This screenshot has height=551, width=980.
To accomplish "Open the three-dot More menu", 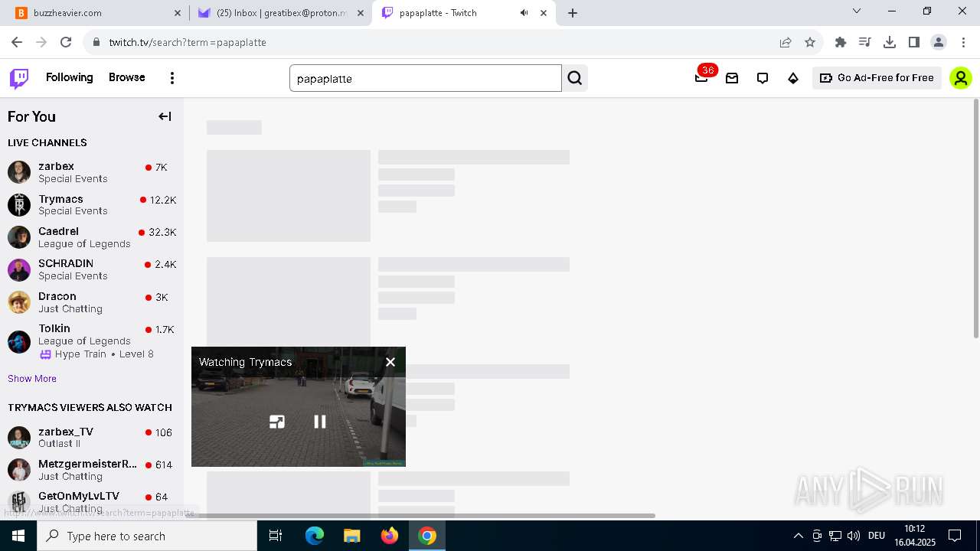I will point(172,78).
